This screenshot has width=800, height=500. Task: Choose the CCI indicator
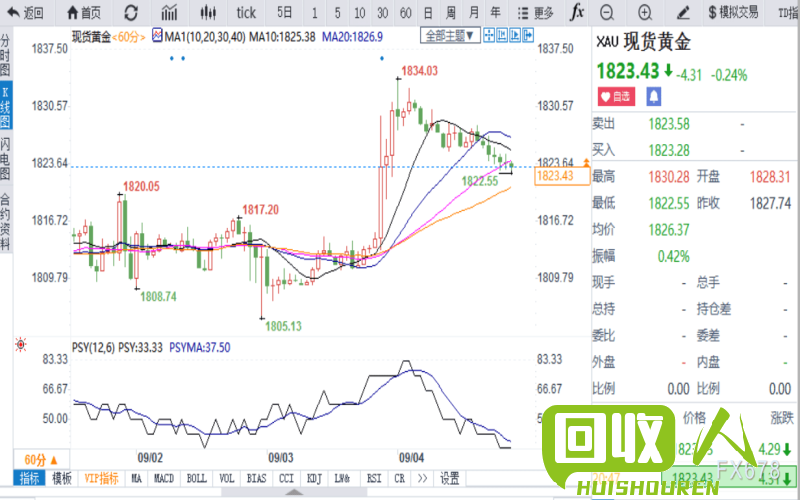286,479
